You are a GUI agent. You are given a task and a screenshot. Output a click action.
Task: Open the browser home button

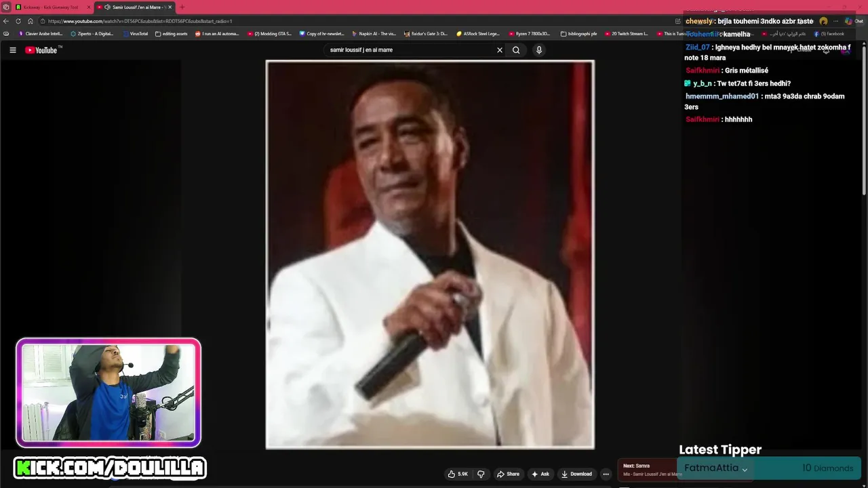(x=31, y=21)
